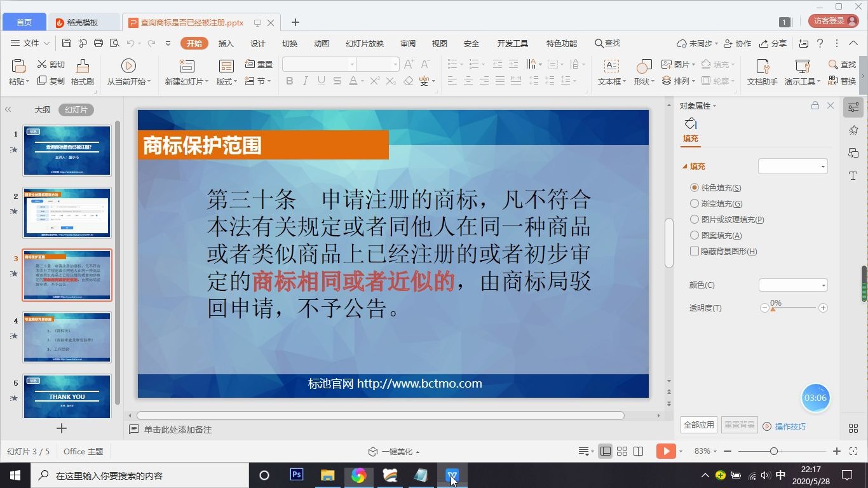Viewport: 868px width, 488px height.
Task: Select Picture or Texture Fill radio button
Action: [695, 219]
